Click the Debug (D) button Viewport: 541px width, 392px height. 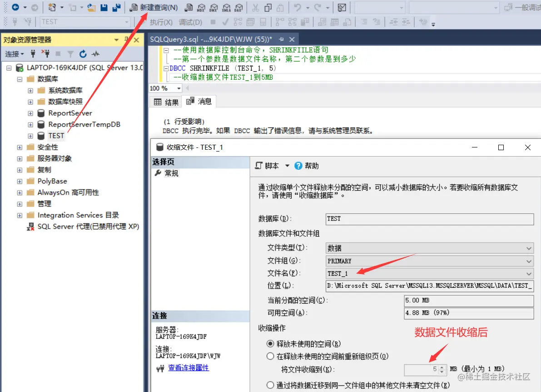[x=190, y=22]
